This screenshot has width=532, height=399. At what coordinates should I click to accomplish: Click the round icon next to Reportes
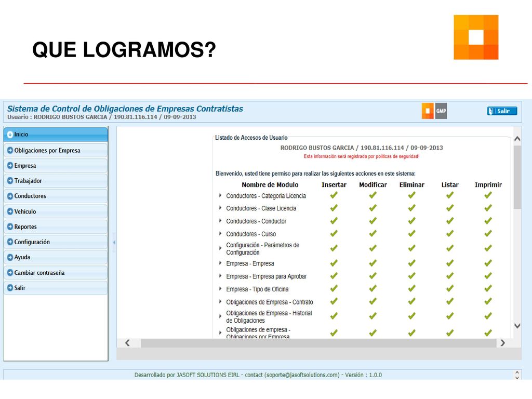(10, 227)
